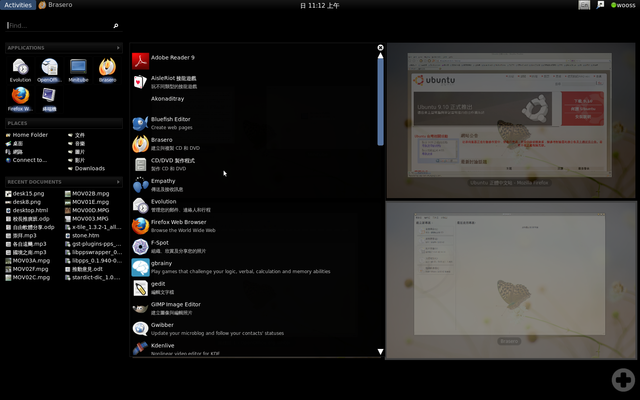Click the chat notification tray icon
Viewport: 640px width, 400px height.
point(600,5)
